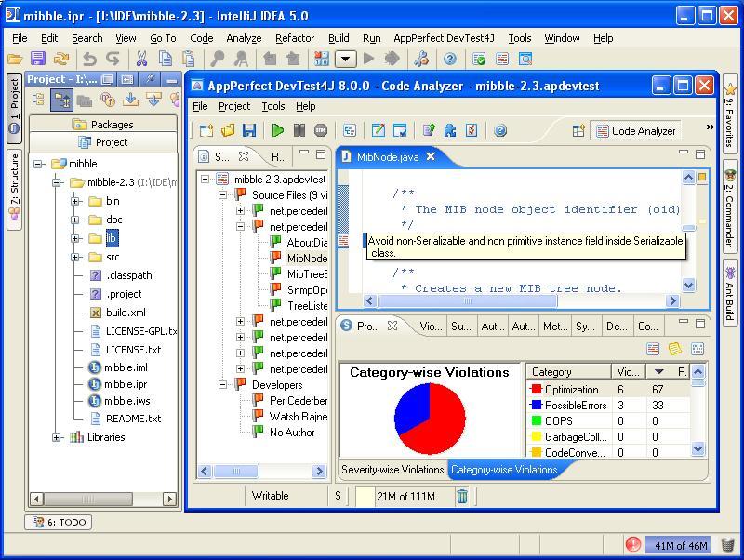Switch to Severity-wise Violations tab

click(x=392, y=470)
